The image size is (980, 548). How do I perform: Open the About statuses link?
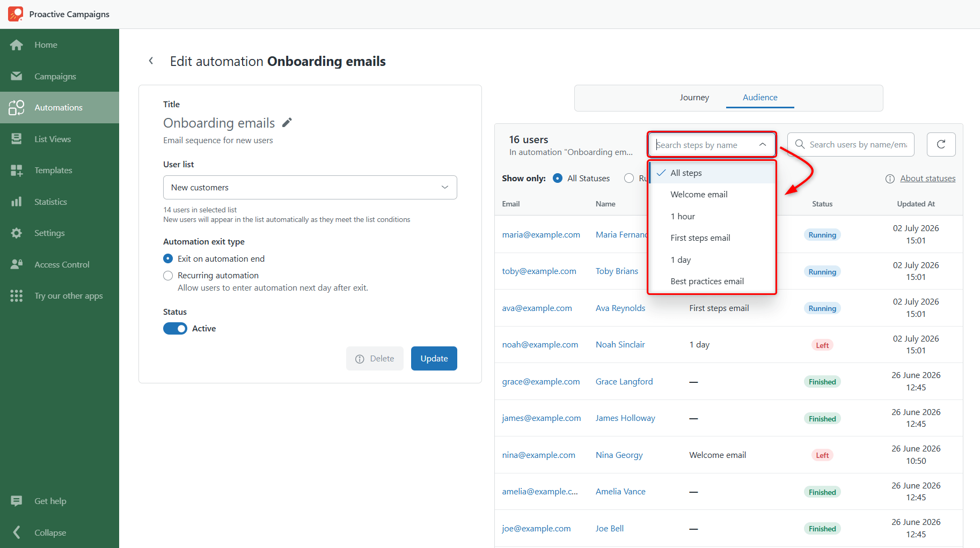(x=927, y=179)
